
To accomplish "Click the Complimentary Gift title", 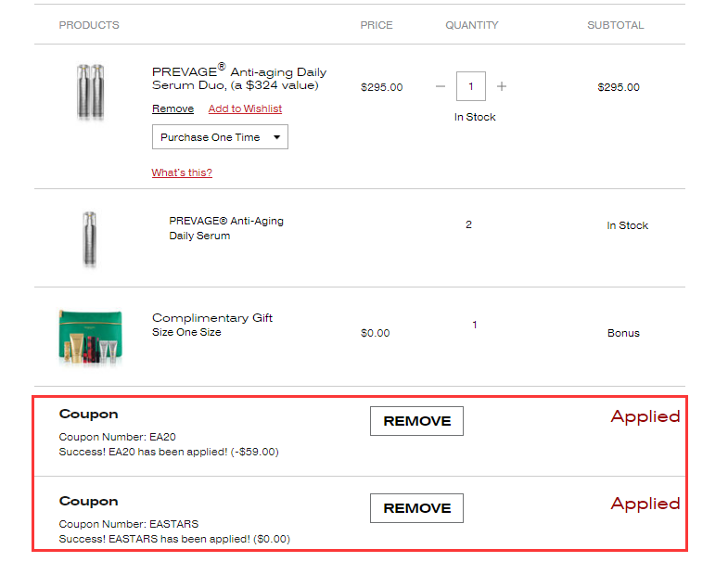I will pyautogui.click(x=212, y=318).
